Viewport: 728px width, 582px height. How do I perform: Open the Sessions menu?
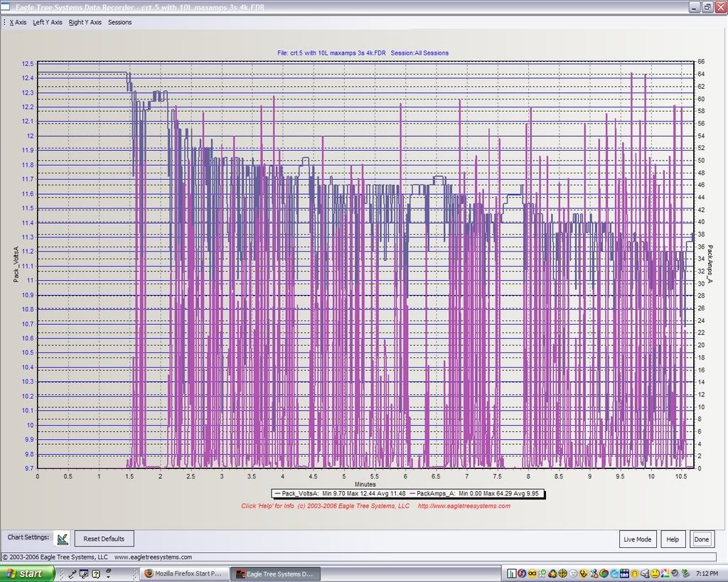click(x=119, y=22)
